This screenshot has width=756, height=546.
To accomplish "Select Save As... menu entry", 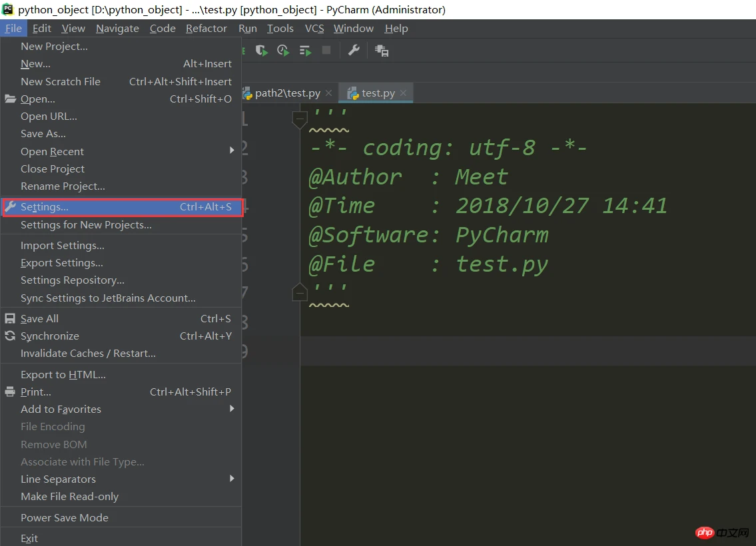I will (121, 133).
